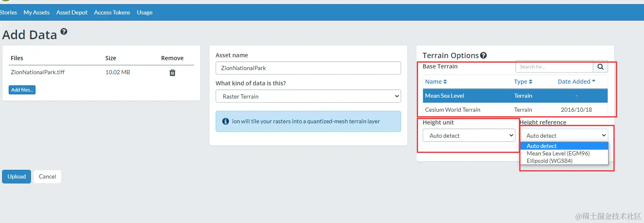Open Asset Depot in navigation bar
The height and width of the screenshot is (223, 644).
[72, 12]
